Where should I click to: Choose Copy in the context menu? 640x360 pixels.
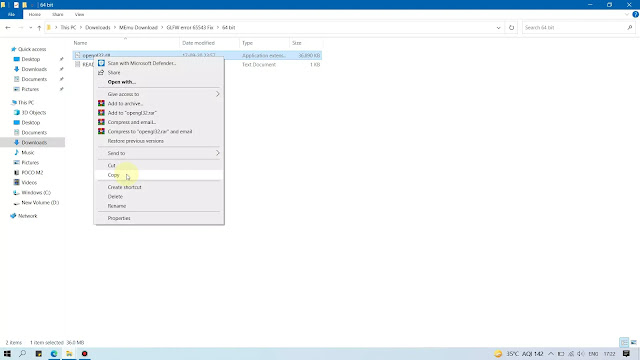coord(159,175)
